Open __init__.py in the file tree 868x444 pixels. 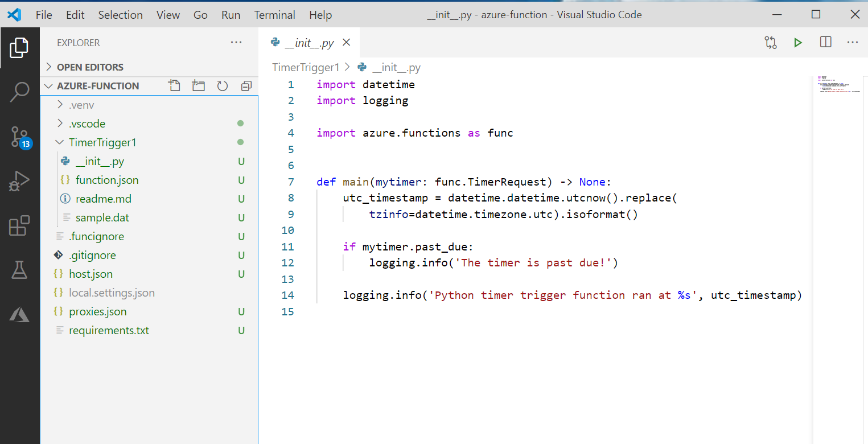(149, 161)
